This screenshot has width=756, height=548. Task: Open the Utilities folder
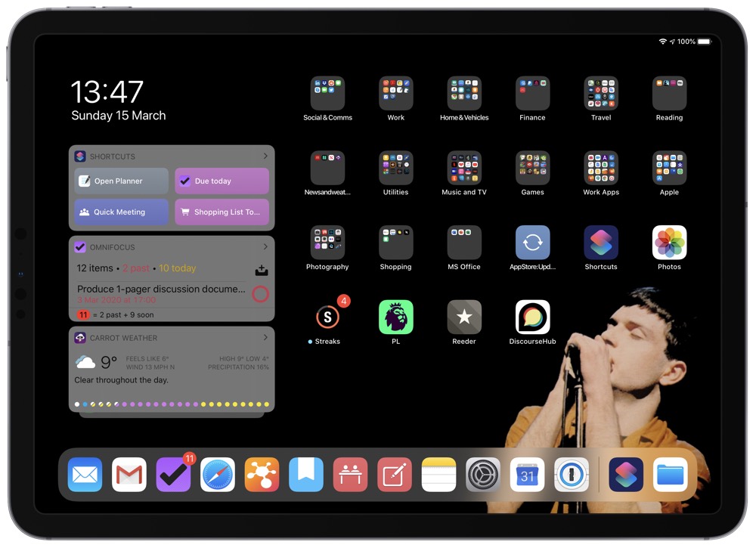[396, 169]
